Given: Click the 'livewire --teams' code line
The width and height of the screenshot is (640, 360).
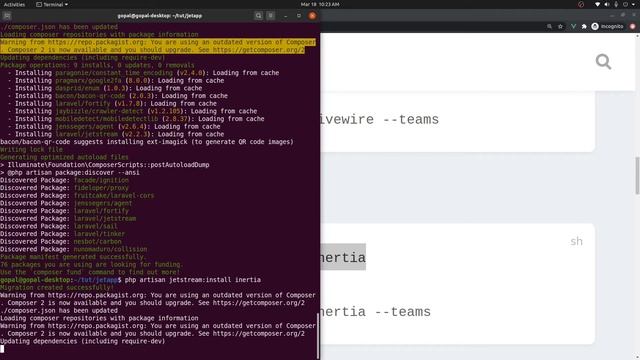Looking at the screenshot, I should click(x=380, y=120).
